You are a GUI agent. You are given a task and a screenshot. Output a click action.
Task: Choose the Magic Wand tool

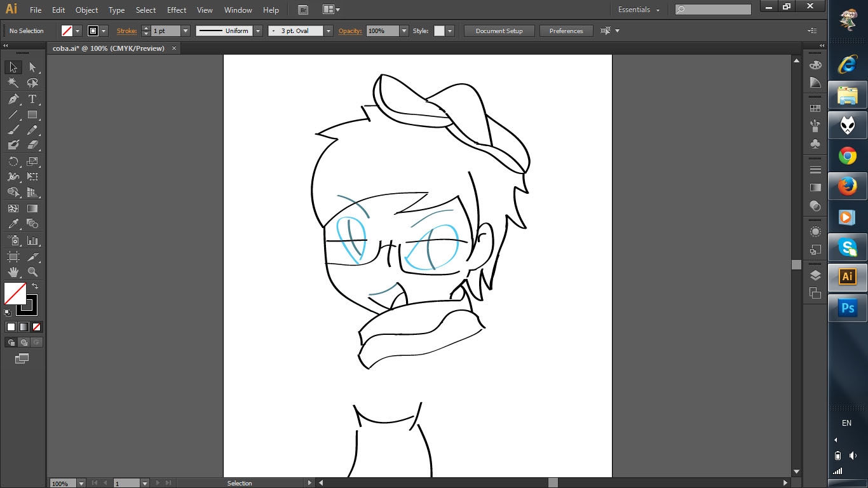(x=13, y=83)
